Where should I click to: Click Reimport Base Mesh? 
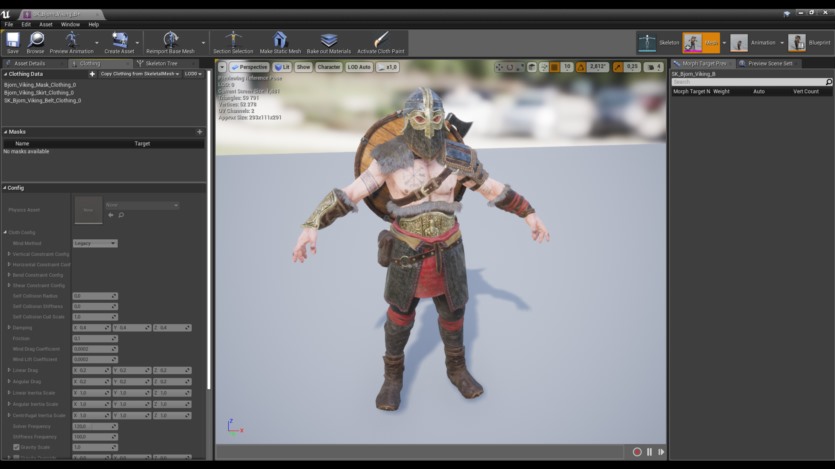tap(170, 43)
